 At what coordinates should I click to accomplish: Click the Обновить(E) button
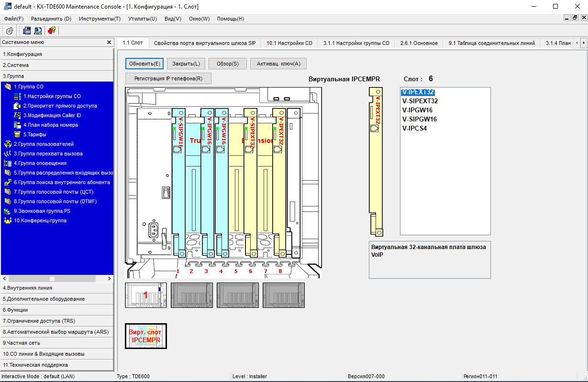tap(144, 64)
